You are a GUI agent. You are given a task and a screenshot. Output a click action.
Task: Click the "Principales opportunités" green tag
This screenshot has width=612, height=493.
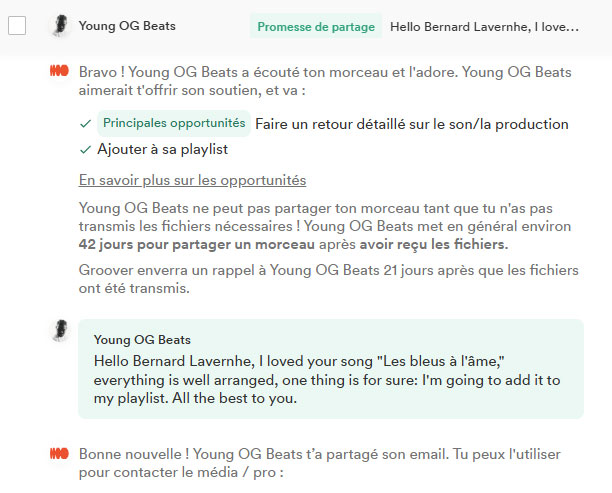pos(174,124)
